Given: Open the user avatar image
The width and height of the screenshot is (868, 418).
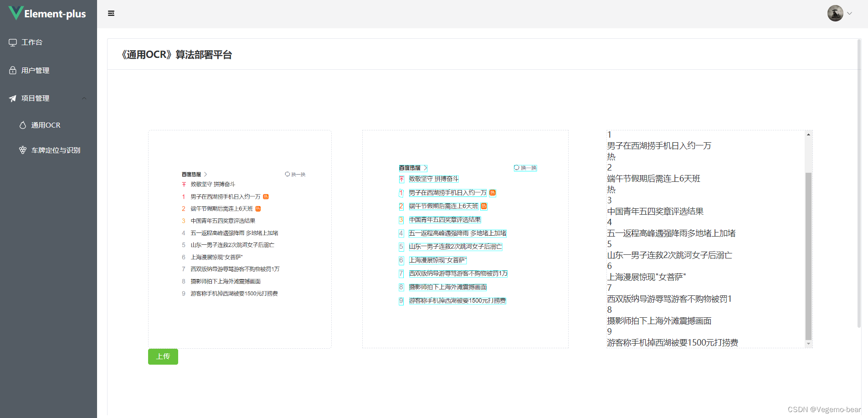Looking at the screenshot, I should 835,13.
